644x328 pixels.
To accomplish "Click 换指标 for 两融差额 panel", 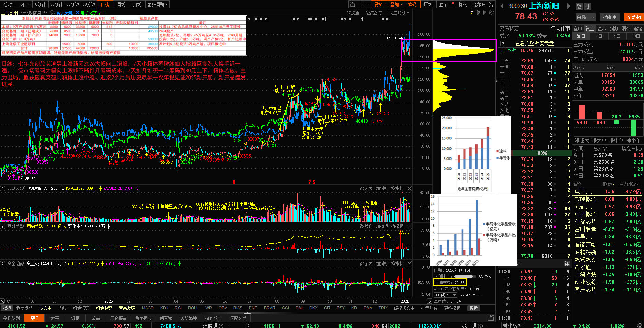I will click(x=397, y=226).
